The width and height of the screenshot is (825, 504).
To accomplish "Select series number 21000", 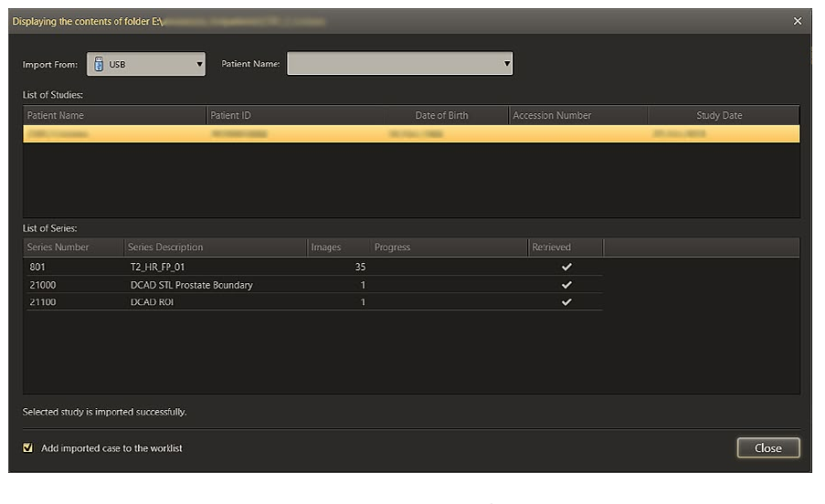I will click(43, 285).
